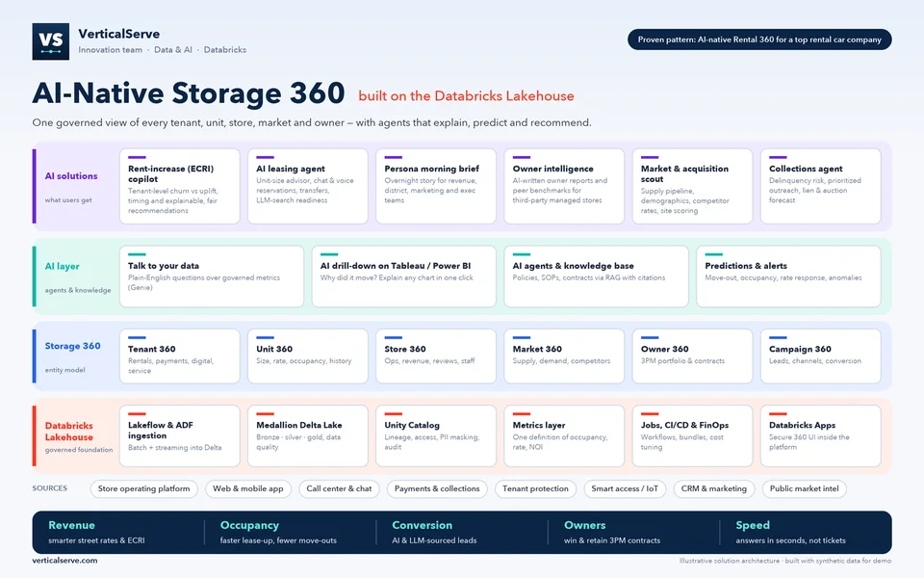The height and width of the screenshot is (578, 924).
Task: Click the Databricks Lakehouse row label
Action: pyautogui.click(x=69, y=432)
